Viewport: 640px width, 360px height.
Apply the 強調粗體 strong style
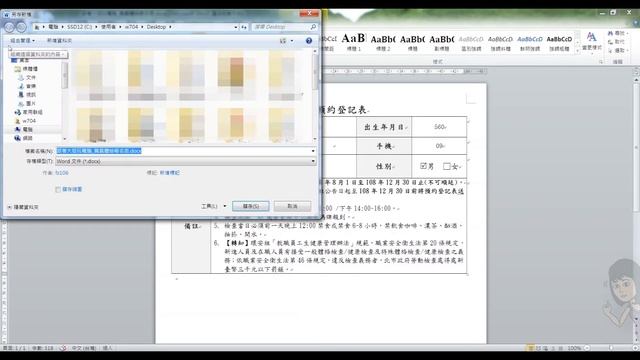pyautogui.click(x=559, y=42)
